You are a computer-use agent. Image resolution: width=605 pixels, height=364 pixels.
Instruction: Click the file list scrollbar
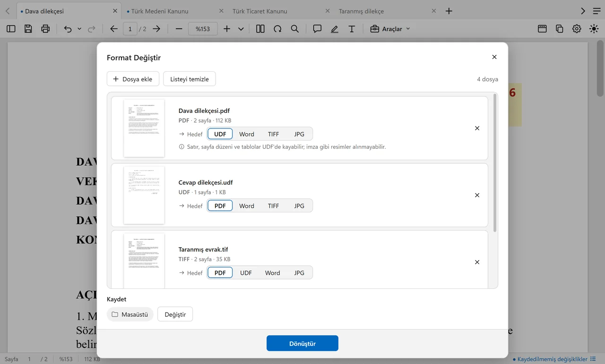click(x=495, y=162)
